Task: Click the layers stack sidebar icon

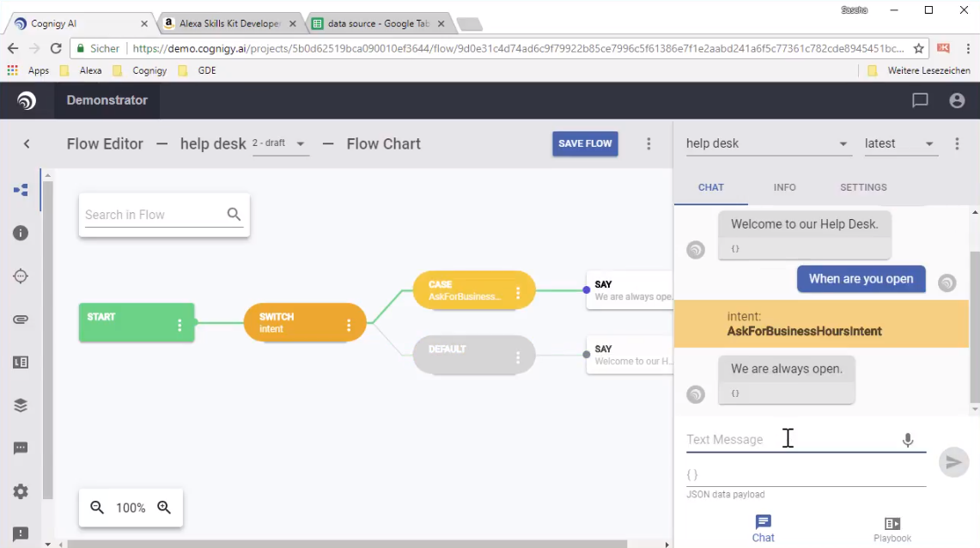Action: pyautogui.click(x=21, y=405)
